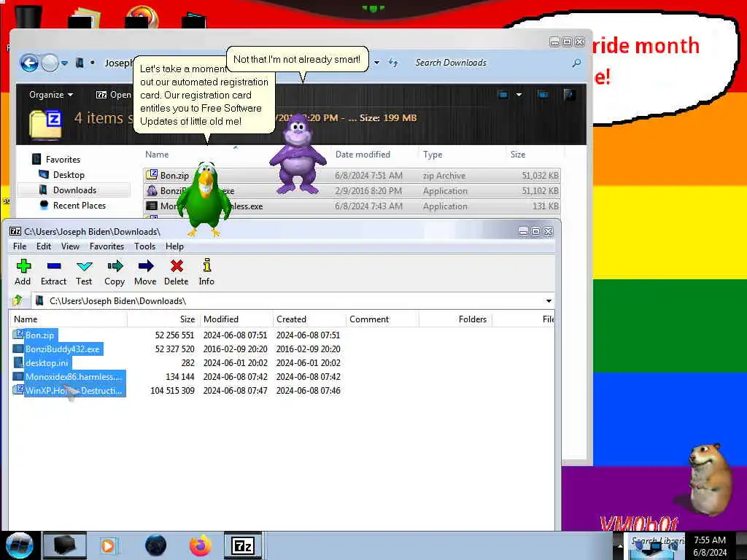Open the Favorites menu in 7-Zip

pyautogui.click(x=107, y=246)
